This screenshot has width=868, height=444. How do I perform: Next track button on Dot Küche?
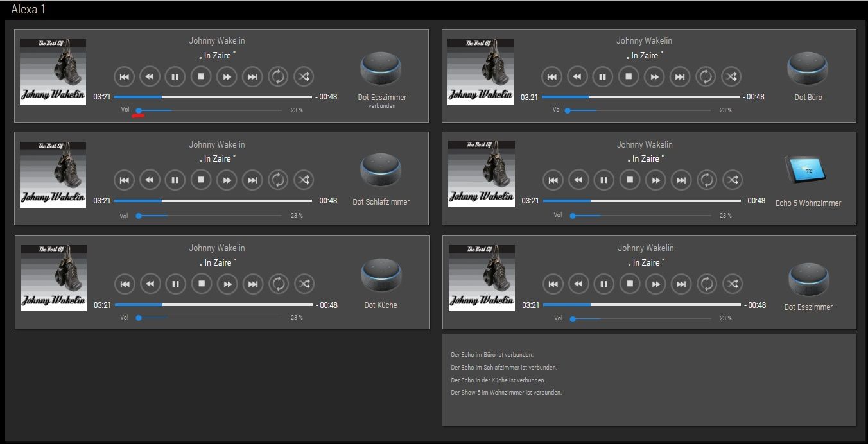pos(253,284)
